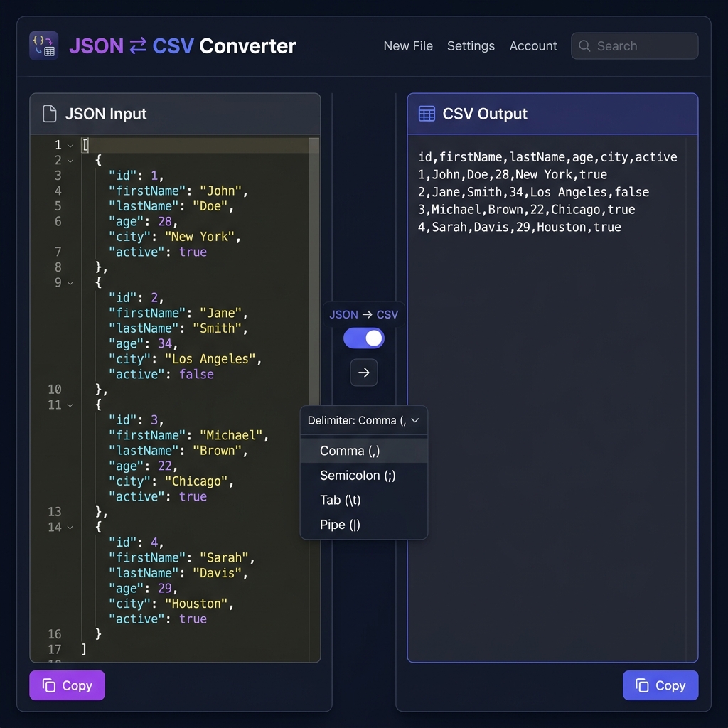Click the JSON Input file icon
The height and width of the screenshot is (728, 728).
pyautogui.click(x=50, y=114)
